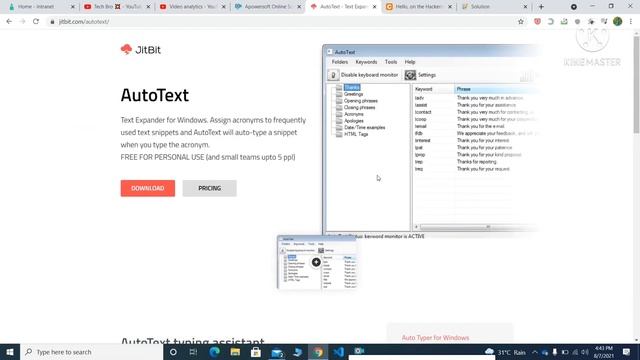This screenshot has width=640, height=360.
Task: Open a new browser tab
Action: (x=541, y=7)
